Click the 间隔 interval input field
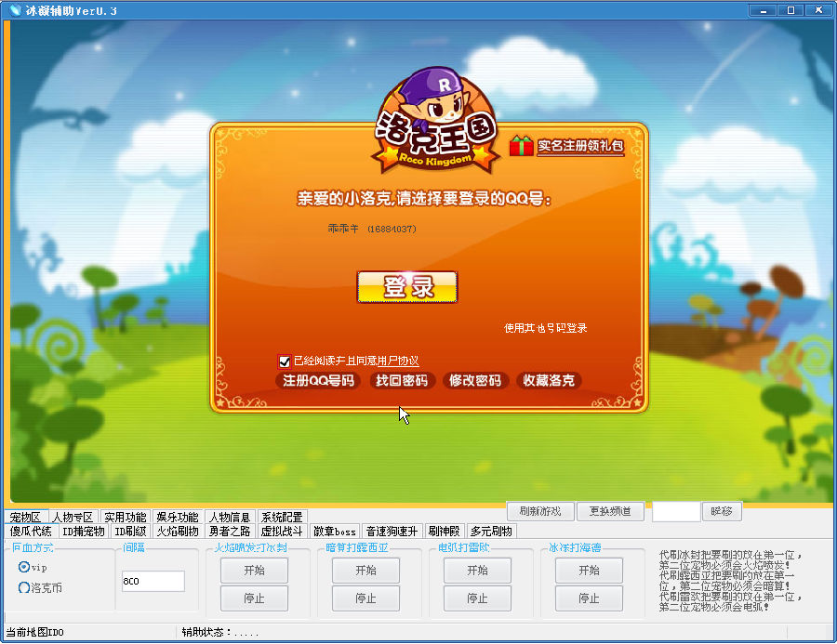837x644 pixels. point(153,581)
